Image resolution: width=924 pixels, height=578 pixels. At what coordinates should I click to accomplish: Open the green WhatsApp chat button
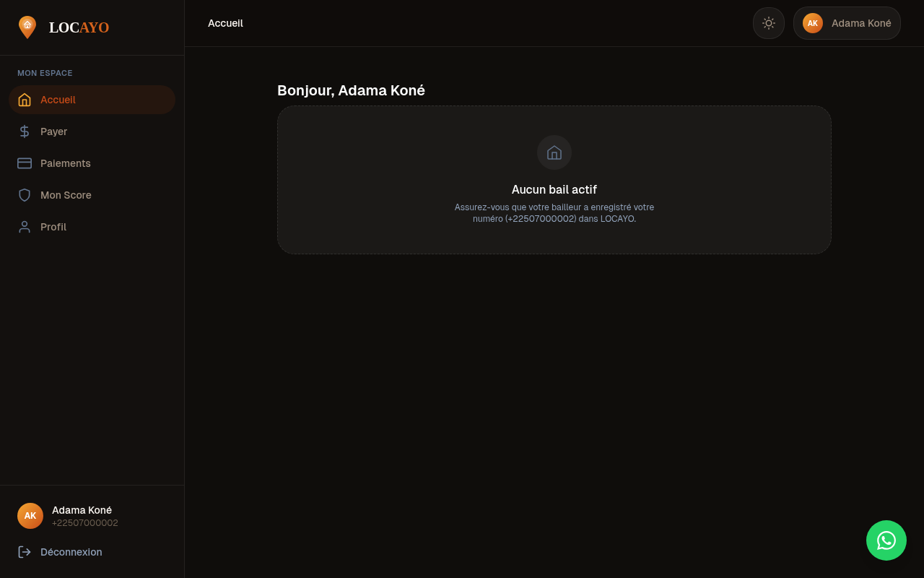pyautogui.click(x=886, y=540)
